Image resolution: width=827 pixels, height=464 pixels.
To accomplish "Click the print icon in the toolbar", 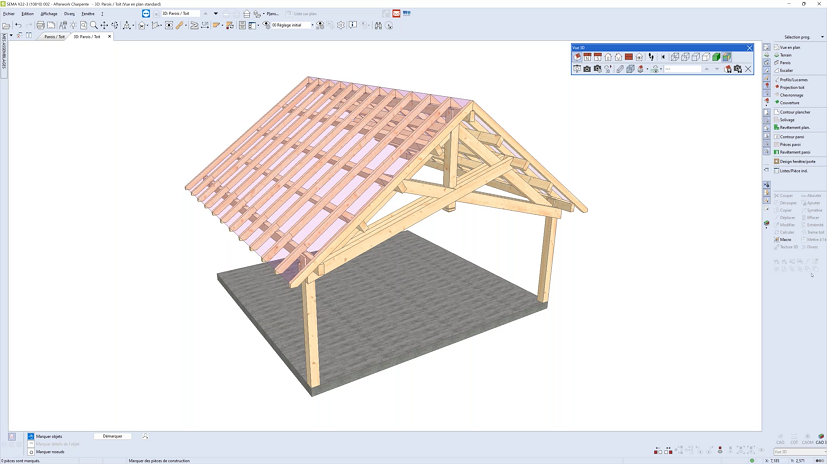I will [x=40, y=25].
